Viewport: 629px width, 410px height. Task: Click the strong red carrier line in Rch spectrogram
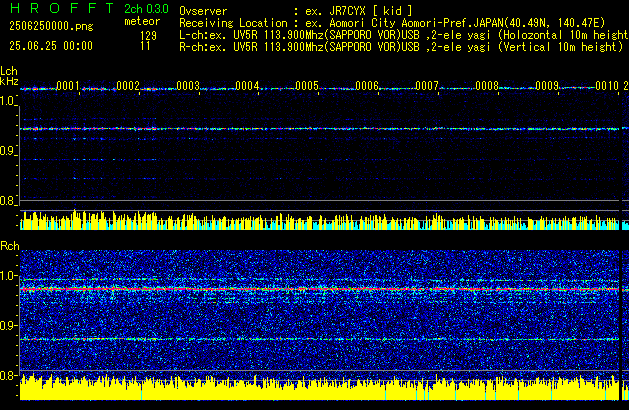point(320,289)
